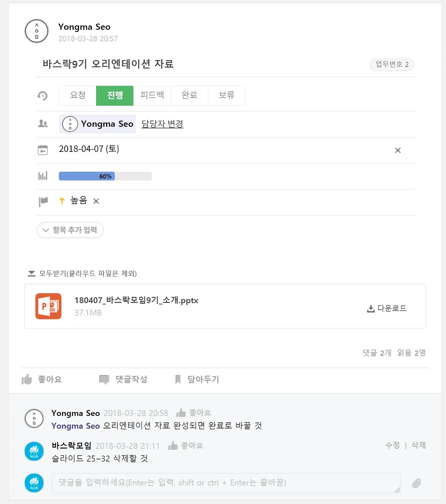Set task status to 보류

227,95
